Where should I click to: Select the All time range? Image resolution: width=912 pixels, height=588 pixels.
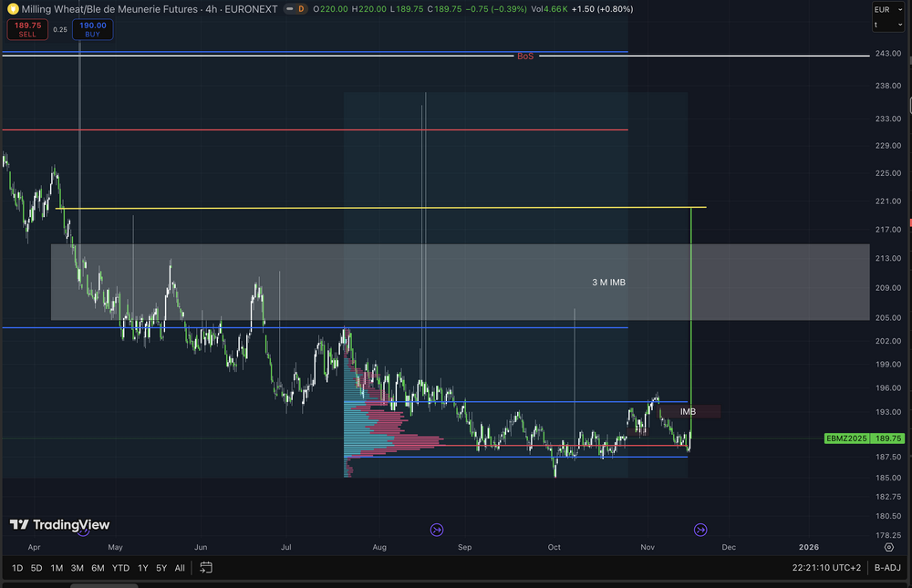[x=180, y=568]
